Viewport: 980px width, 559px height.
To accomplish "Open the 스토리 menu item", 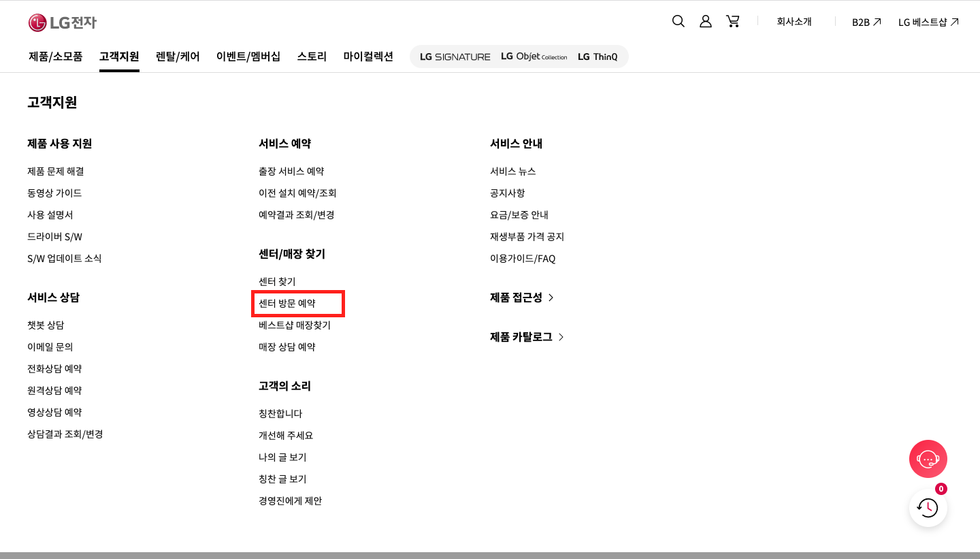I will click(x=311, y=57).
